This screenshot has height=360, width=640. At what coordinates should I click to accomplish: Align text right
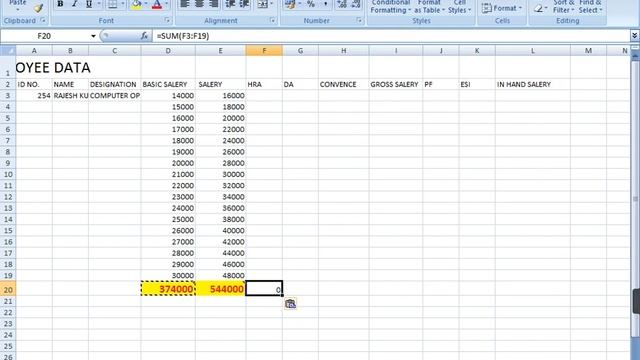213,4
